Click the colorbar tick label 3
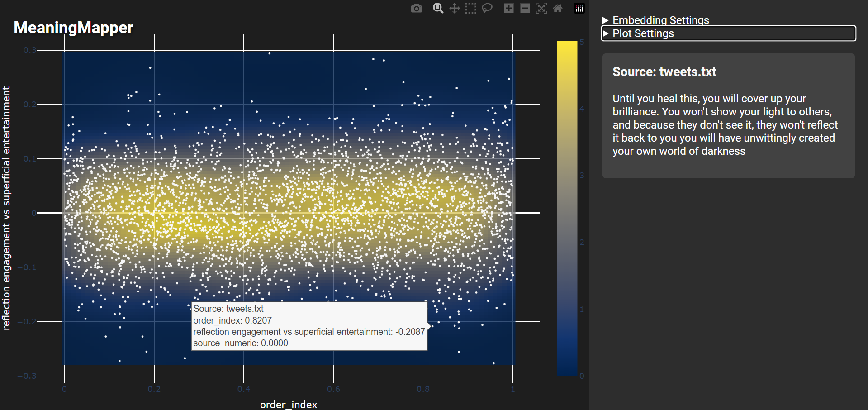The image size is (868, 410). 582,176
